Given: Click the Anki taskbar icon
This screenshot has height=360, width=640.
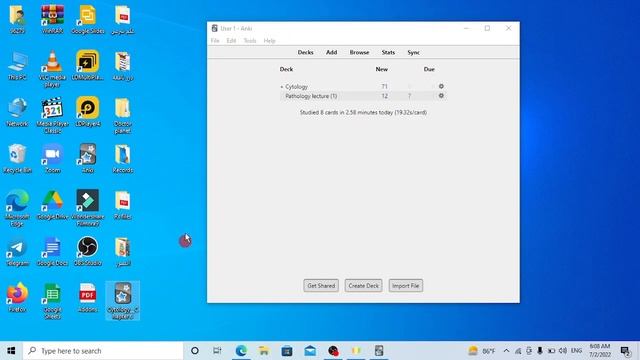Looking at the screenshot, I should (x=379, y=351).
